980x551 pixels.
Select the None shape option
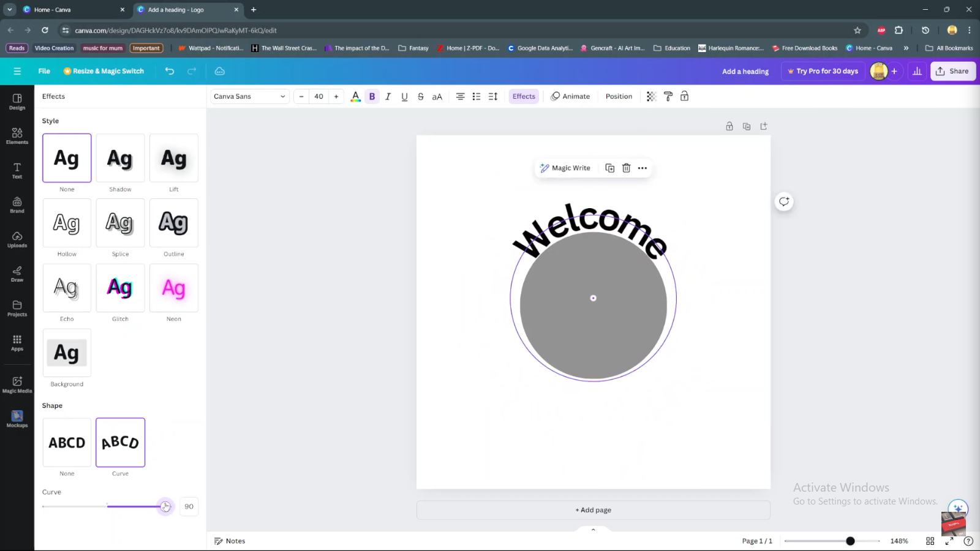(67, 443)
